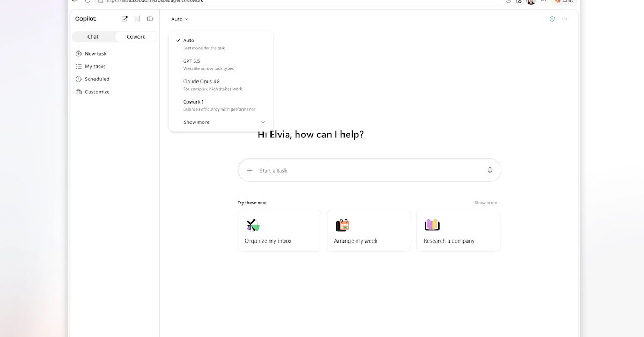Viewport: 644px width, 337px height.
Task: Open My tasks label
Action: click(x=95, y=67)
